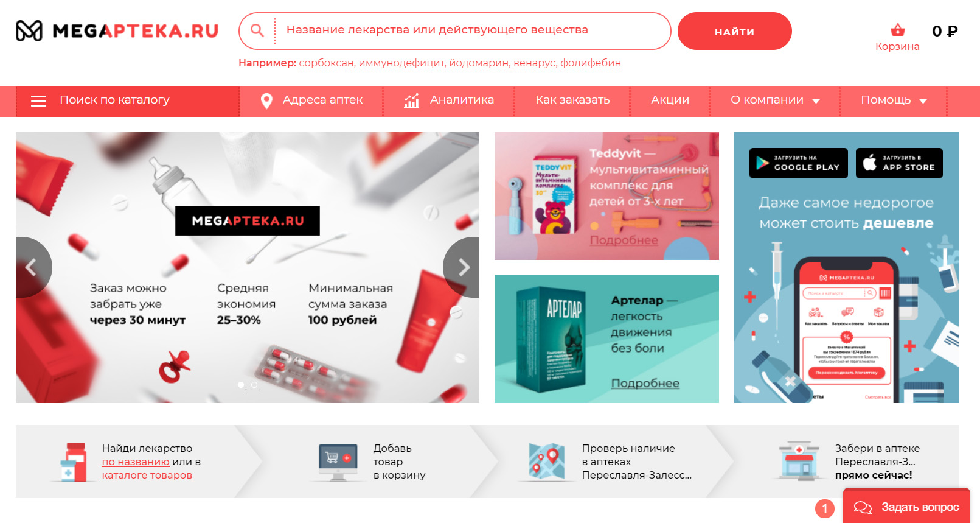Expand the О компании dropdown
Image resolution: width=980 pixels, height=523 pixels.
pyautogui.click(x=775, y=100)
